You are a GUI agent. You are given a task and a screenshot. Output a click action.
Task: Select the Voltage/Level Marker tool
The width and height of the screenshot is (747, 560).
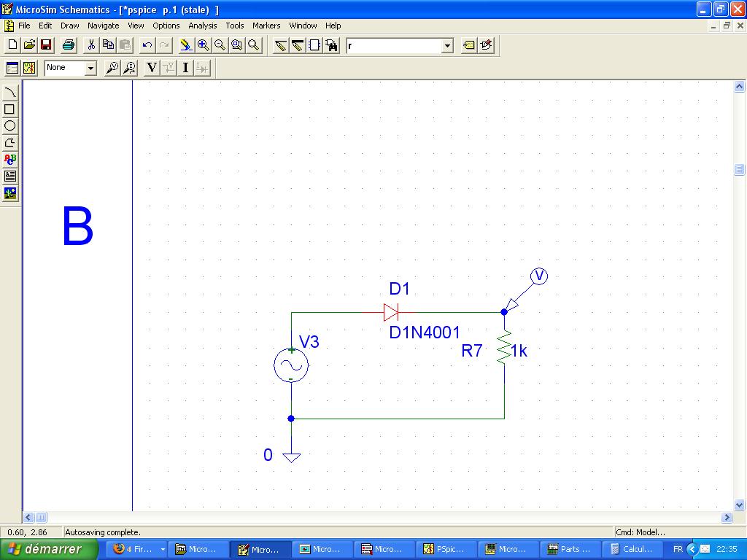pos(112,68)
